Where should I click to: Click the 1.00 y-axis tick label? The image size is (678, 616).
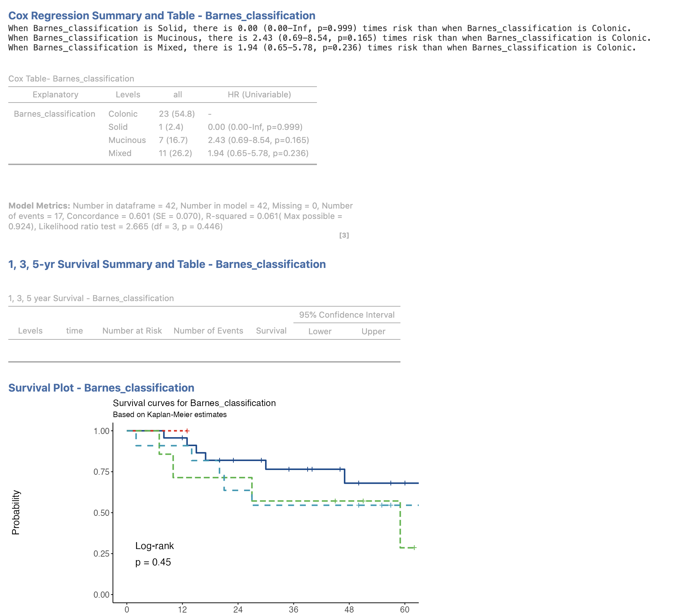[101, 431]
